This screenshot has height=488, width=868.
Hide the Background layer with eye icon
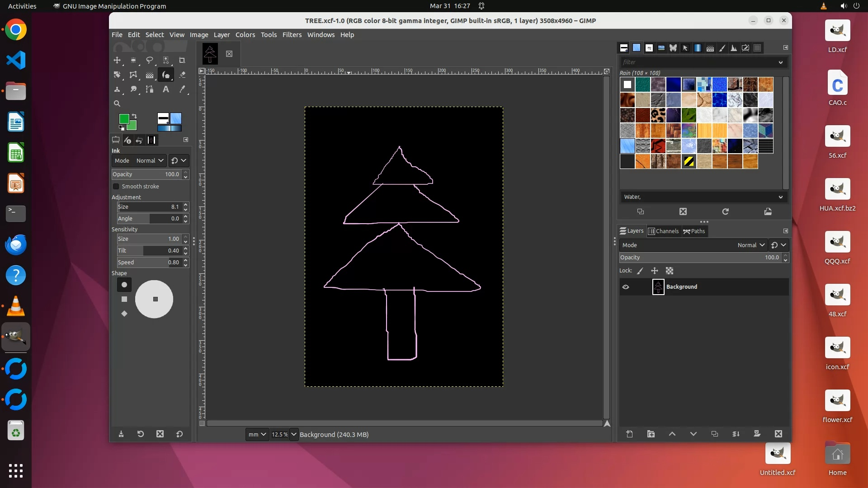(x=626, y=287)
